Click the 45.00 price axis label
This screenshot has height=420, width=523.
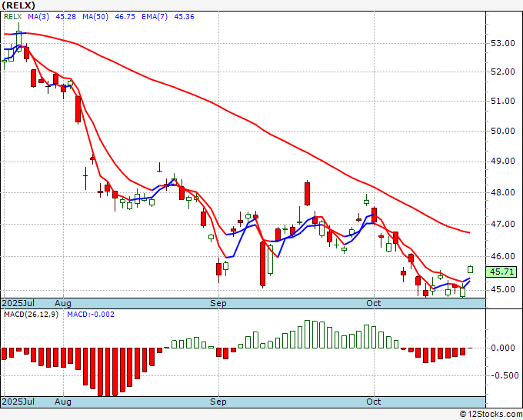pos(502,289)
